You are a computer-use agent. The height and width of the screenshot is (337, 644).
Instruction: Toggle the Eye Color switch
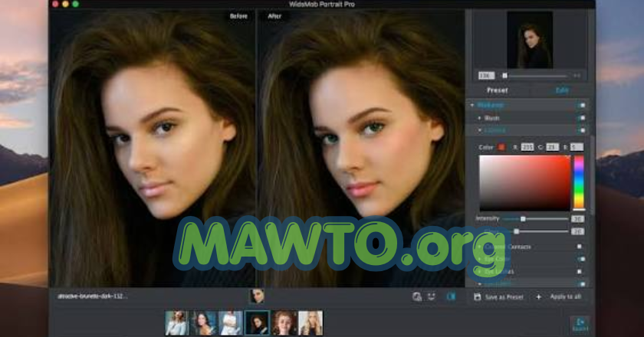point(581,260)
